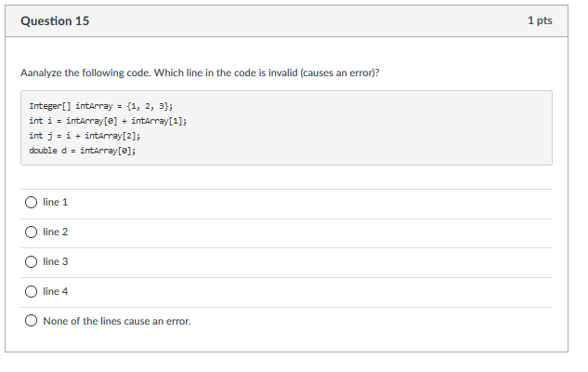
Task: Click the "line 2" answer label text
Action: [56, 232]
